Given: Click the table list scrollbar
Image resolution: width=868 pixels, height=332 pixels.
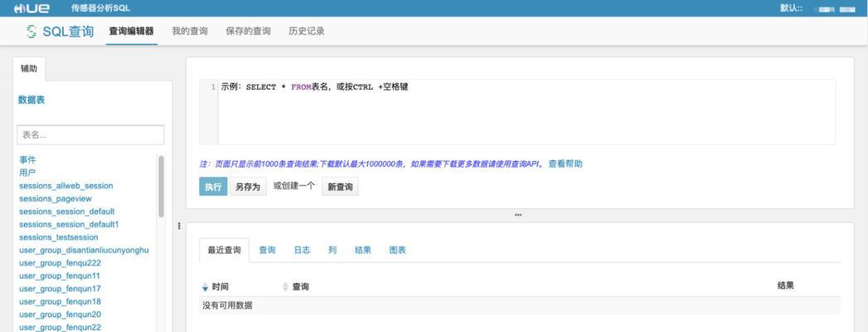Looking at the screenshot, I should click(x=161, y=186).
